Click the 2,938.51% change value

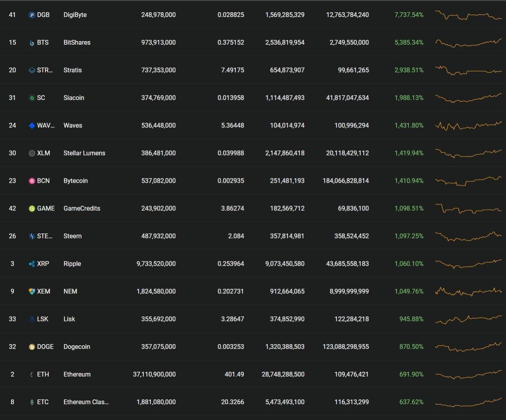[x=409, y=70]
